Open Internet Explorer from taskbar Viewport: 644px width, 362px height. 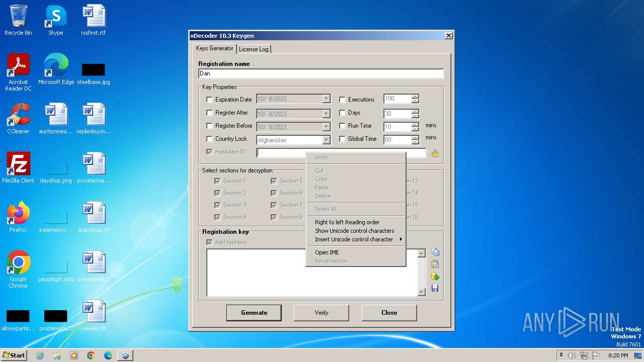coord(40,355)
